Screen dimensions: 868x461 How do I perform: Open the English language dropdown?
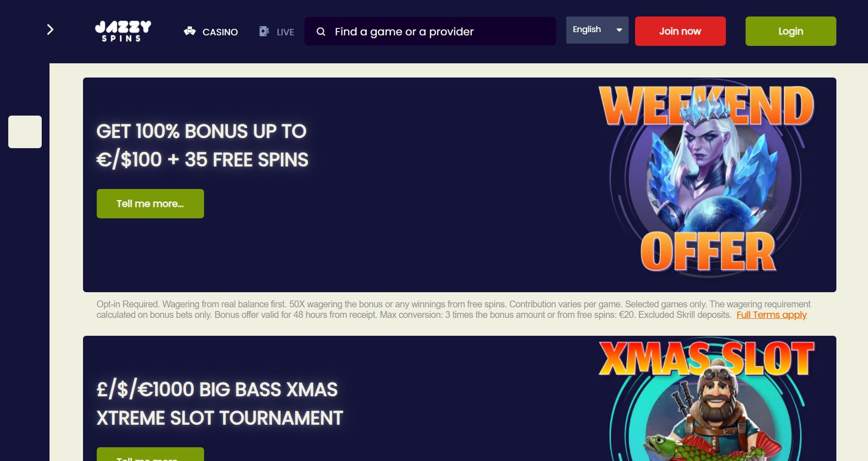click(597, 30)
